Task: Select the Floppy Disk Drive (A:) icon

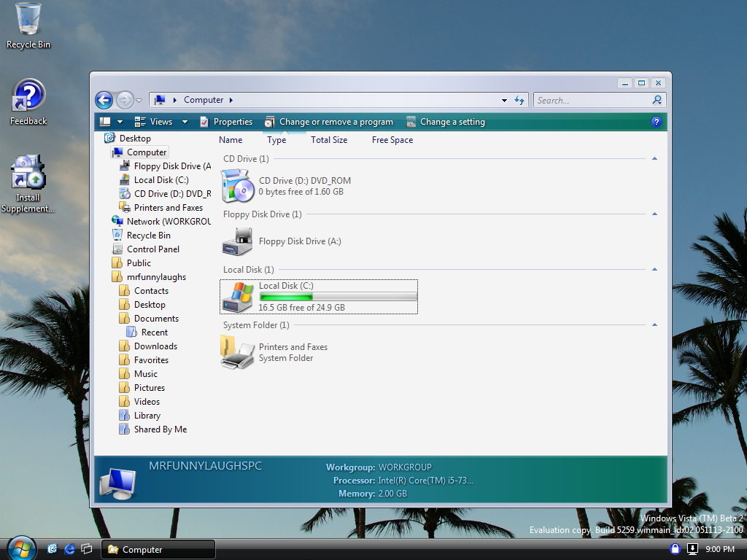Action: click(237, 241)
